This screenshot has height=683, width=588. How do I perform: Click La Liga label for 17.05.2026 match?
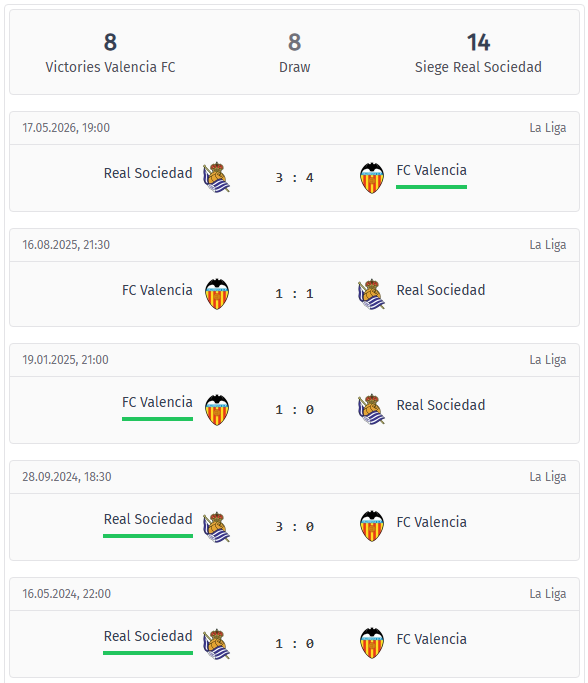(x=547, y=128)
